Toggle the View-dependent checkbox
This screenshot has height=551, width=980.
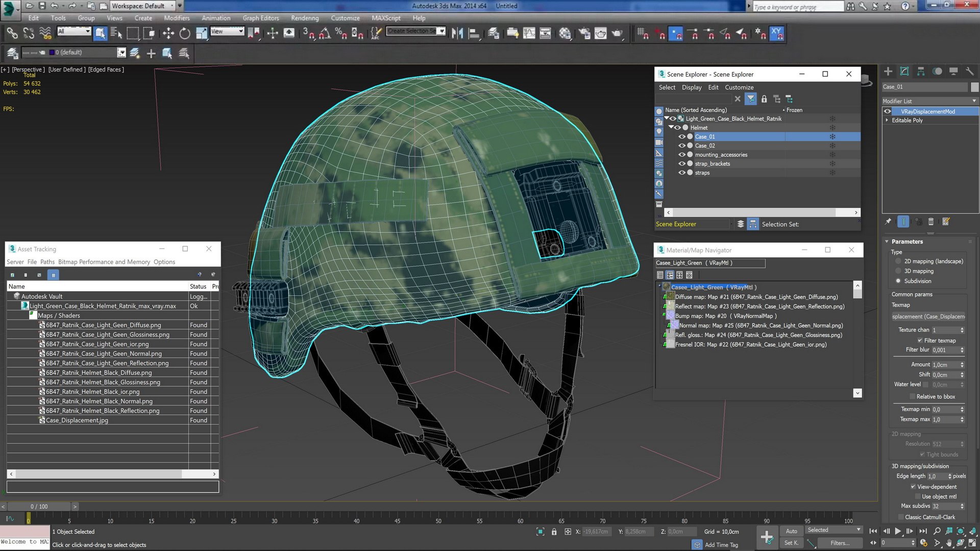tap(913, 487)
